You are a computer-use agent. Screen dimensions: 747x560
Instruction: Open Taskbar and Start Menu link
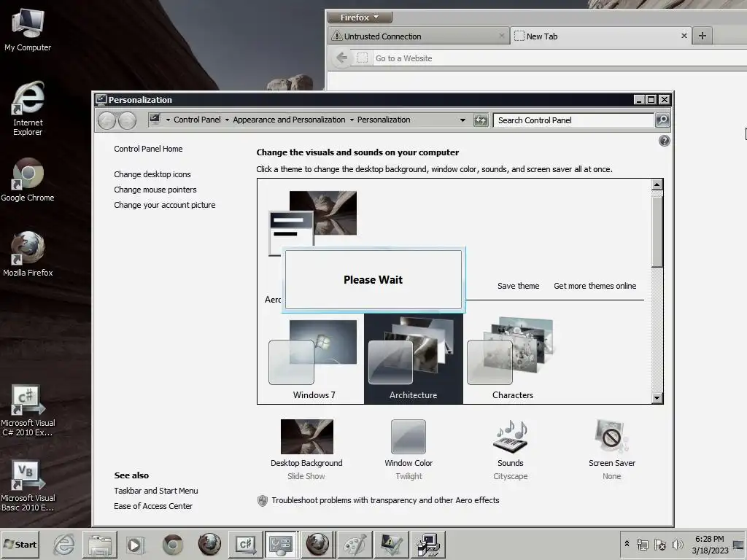(156, 491)
